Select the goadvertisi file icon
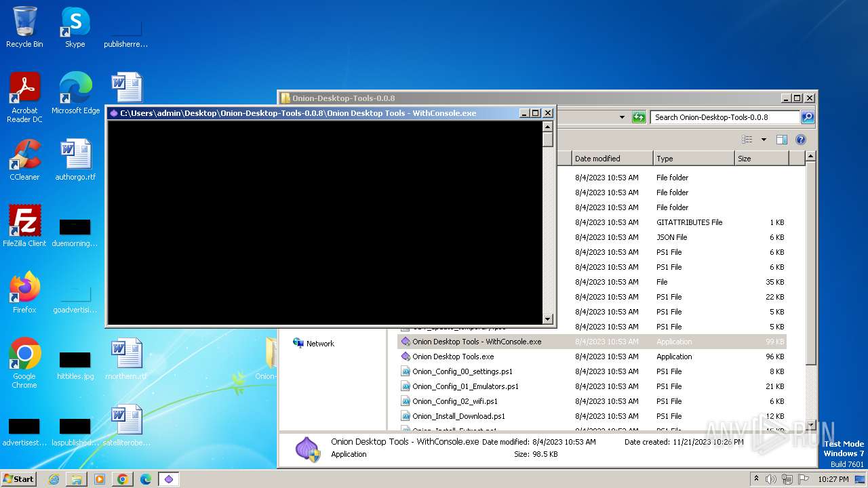Screen dimensions: 868x488 click(x=75, y=298)
